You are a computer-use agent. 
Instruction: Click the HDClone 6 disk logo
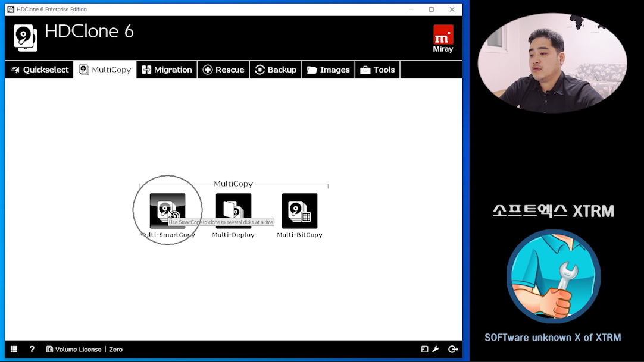(26, 37)
